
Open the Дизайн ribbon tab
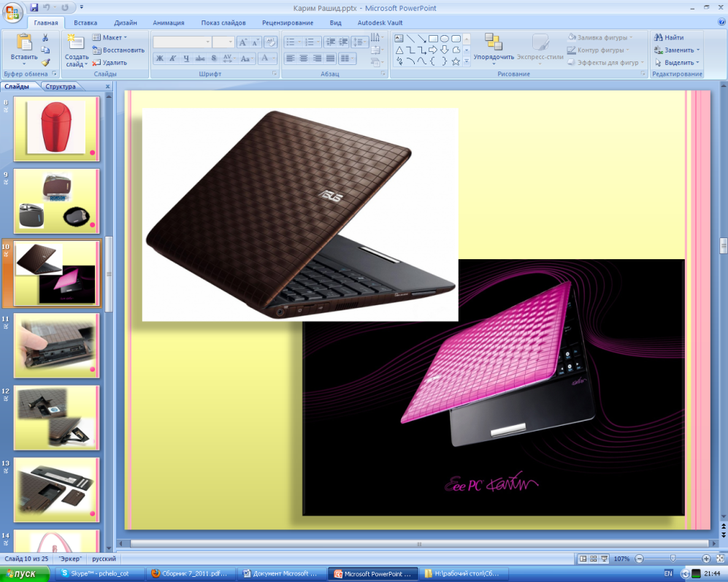126,23
